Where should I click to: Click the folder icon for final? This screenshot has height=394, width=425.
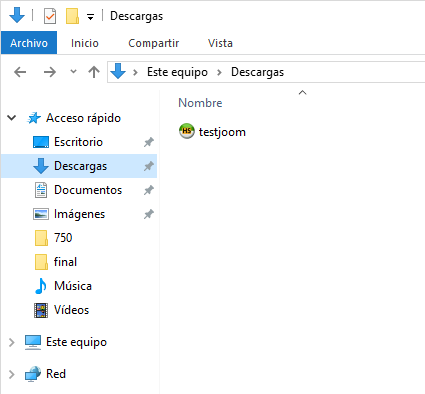coord(41,262)
